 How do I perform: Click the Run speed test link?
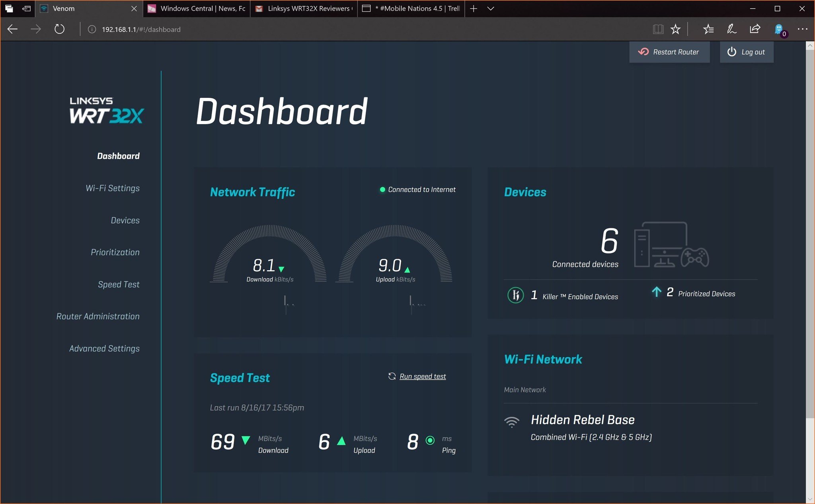pyautogui.click(x=422, y=376)
